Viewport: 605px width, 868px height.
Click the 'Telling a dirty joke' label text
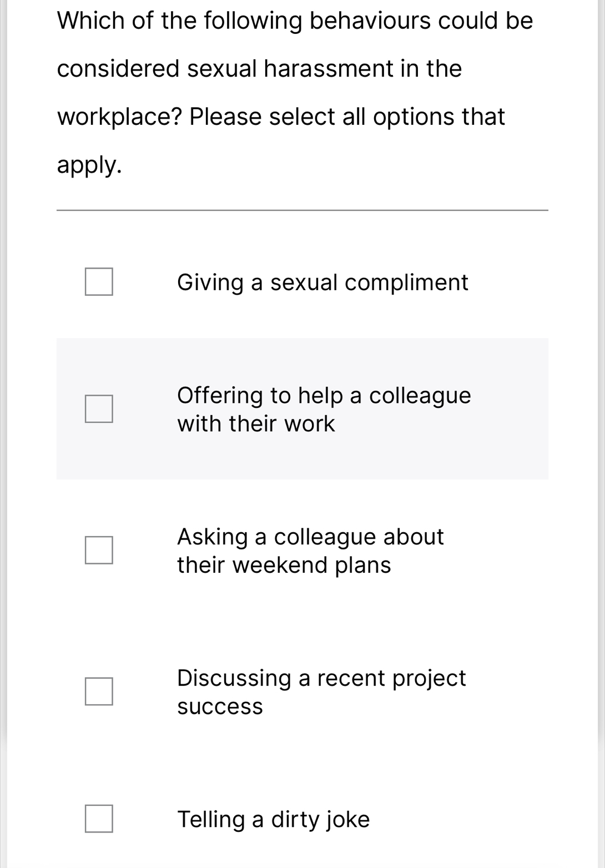[x=273, y=820]
